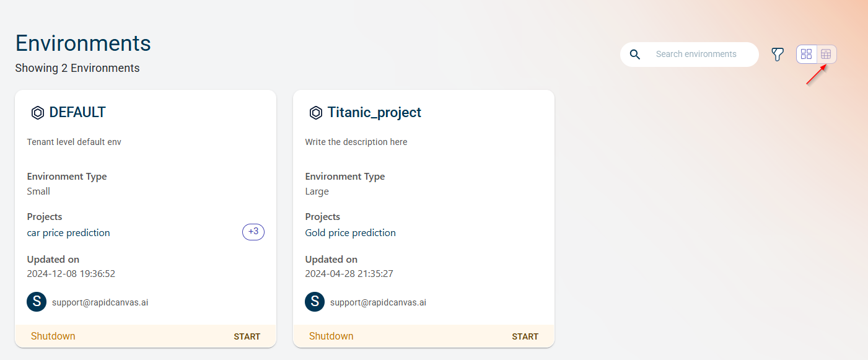Click the Titanic_project card user avatar
This screenshot has height=360, width=868.
(315, 302)
